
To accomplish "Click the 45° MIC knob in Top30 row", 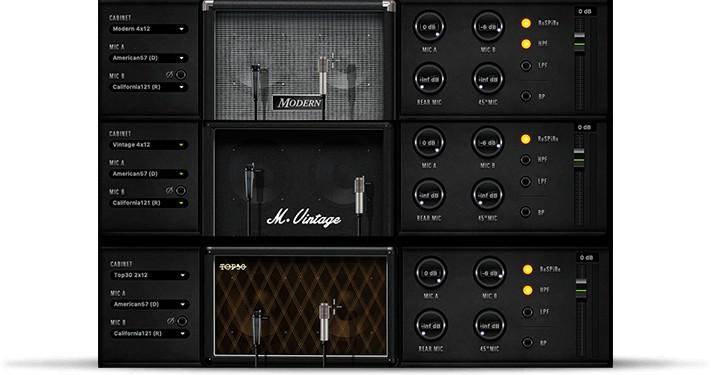I will point(489,325).
